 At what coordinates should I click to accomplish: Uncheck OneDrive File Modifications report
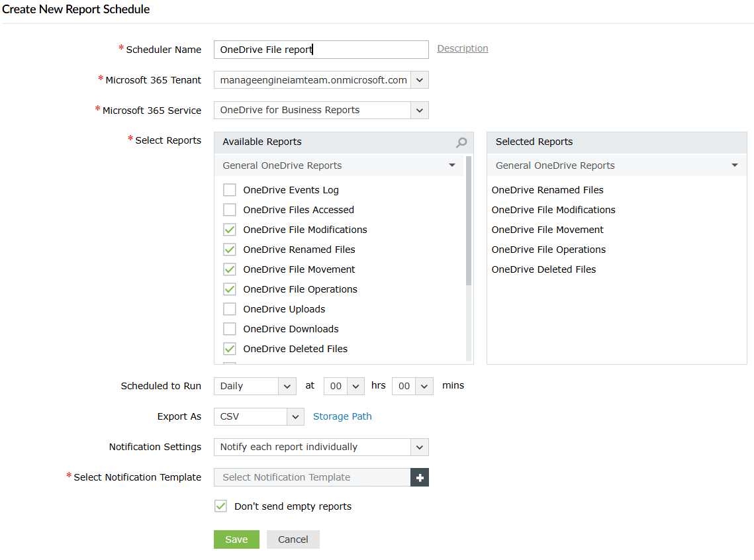click(230, 230)
